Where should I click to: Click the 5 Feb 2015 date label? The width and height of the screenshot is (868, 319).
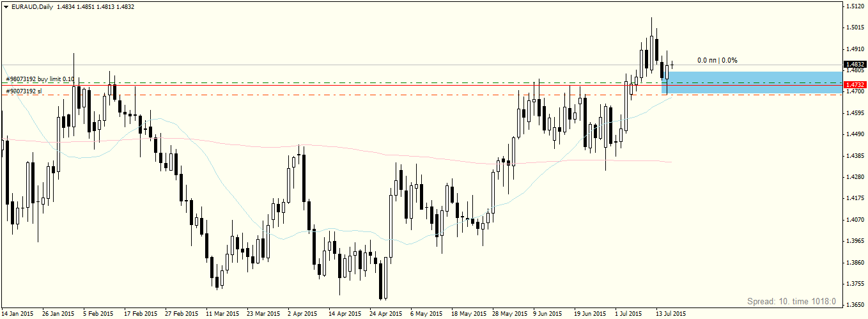pyautogui.click(x=98, y=314)
